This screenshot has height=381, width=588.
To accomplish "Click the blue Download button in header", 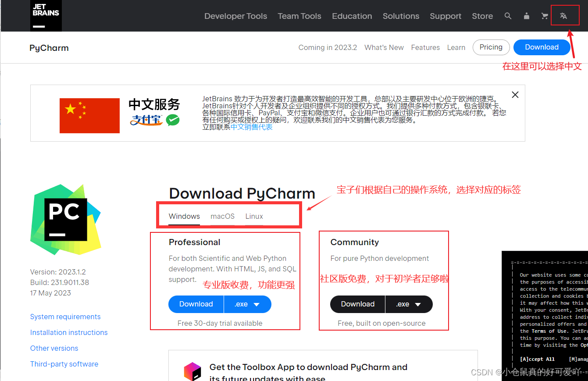I will [x=542, y=47].
